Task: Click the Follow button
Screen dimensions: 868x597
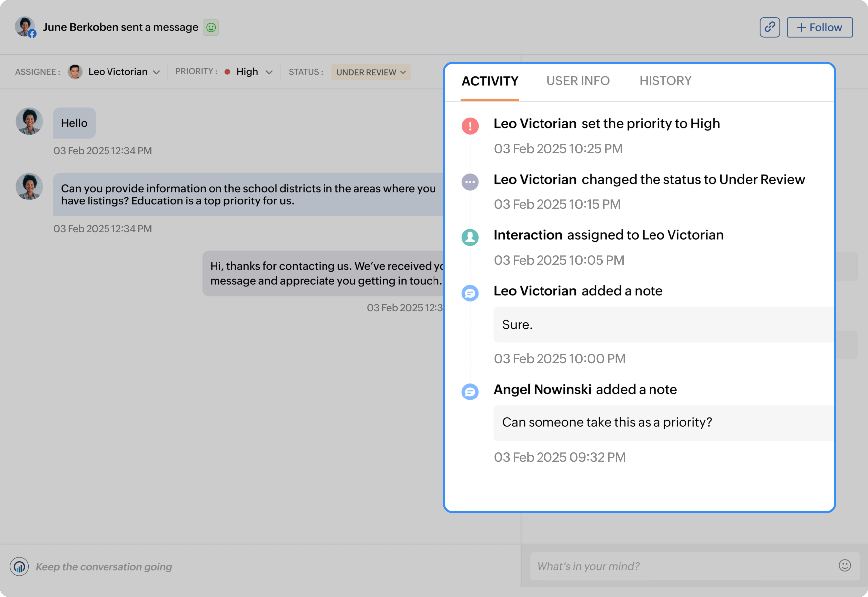Action: [819, 27]
